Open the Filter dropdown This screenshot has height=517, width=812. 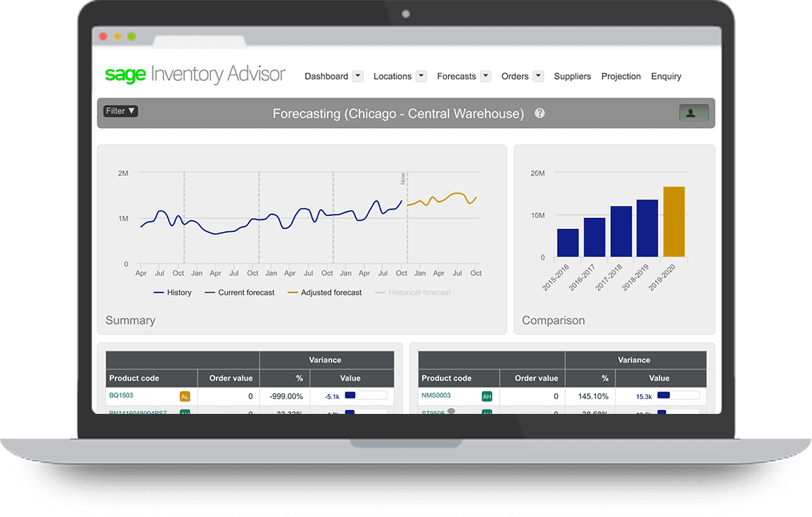(x=119, y=110)
